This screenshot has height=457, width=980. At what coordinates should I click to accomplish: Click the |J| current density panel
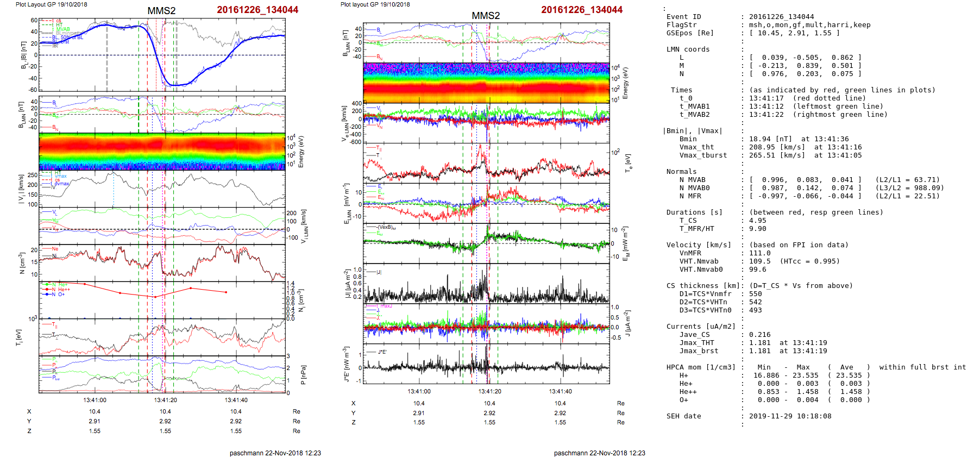[486, 284]
